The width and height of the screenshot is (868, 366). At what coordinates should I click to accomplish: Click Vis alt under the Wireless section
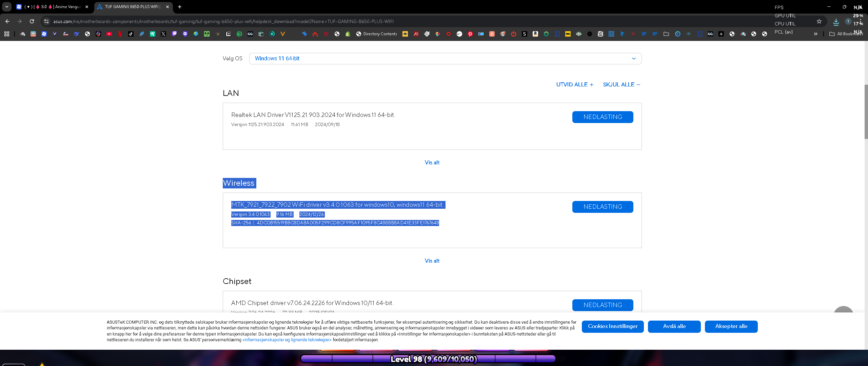tap(432, 261)
